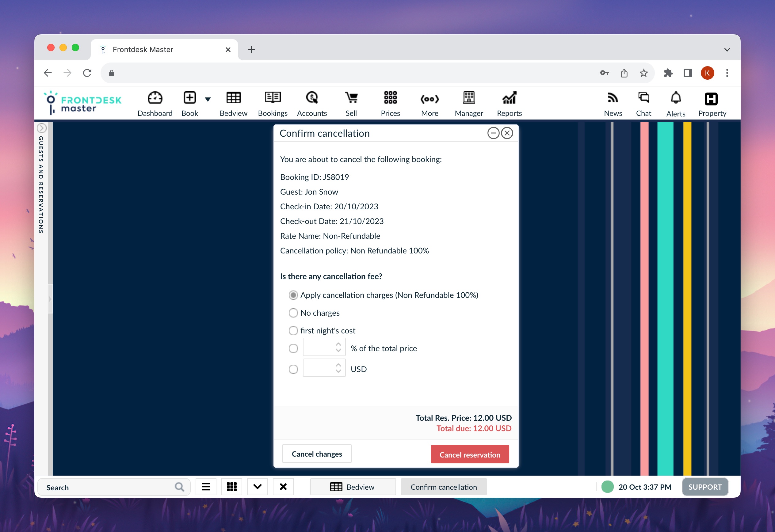Open the Property icon
Screen dimensions: 775x532
711,99
